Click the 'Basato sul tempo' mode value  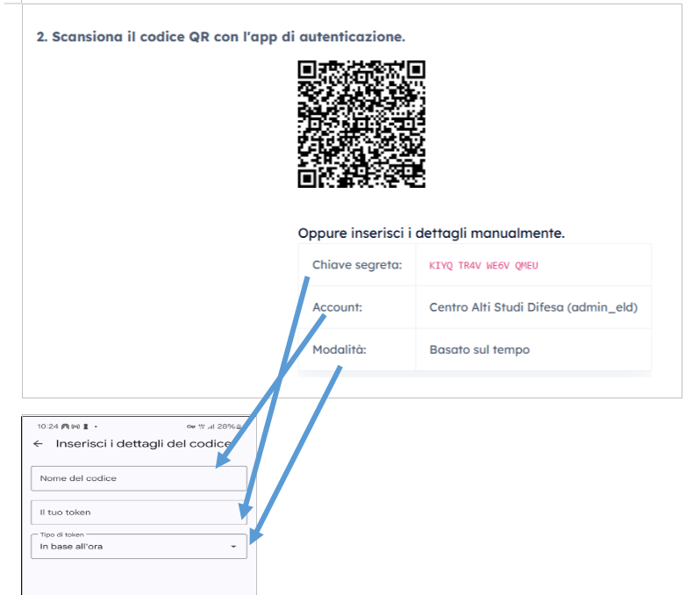click(480, 349)
